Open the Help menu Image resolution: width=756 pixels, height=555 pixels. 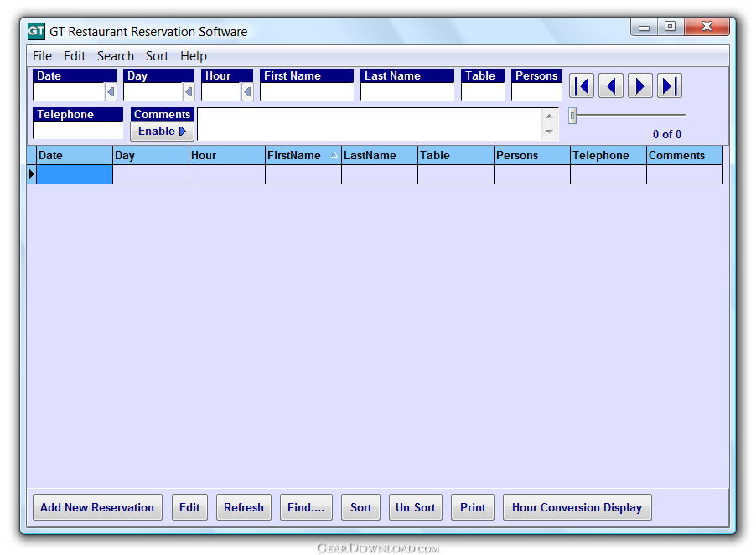(194, 56)
